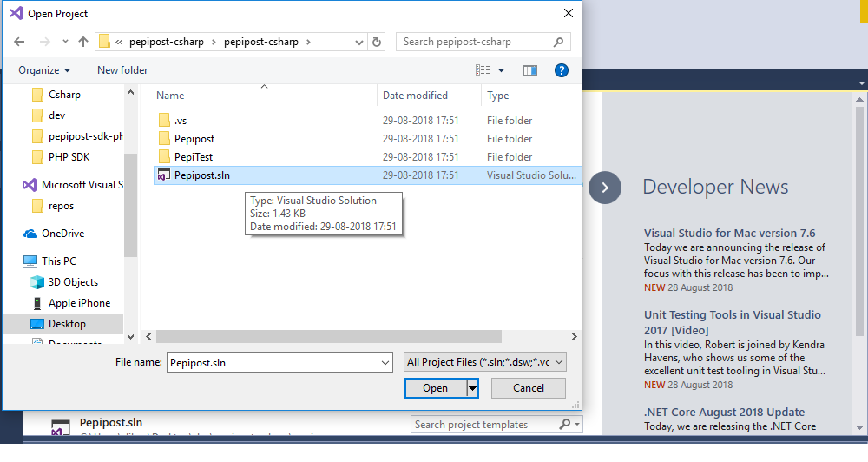Click Developer News scroll down arrow
The width and height of the screenshot is (868, 462).
click(x=859, y=427)
